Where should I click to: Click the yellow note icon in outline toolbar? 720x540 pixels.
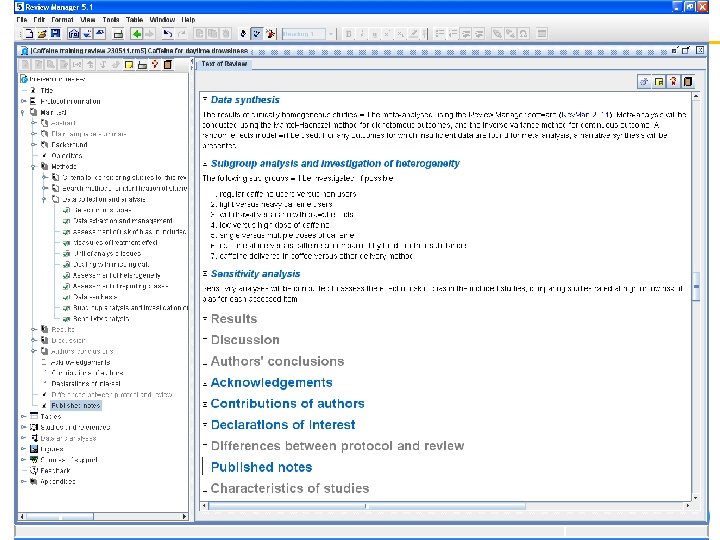[x=129, y=65]
